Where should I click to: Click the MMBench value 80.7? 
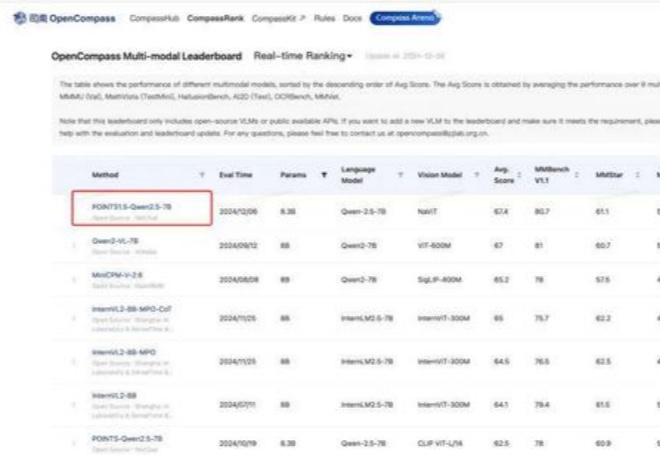[x=541, y=211]
